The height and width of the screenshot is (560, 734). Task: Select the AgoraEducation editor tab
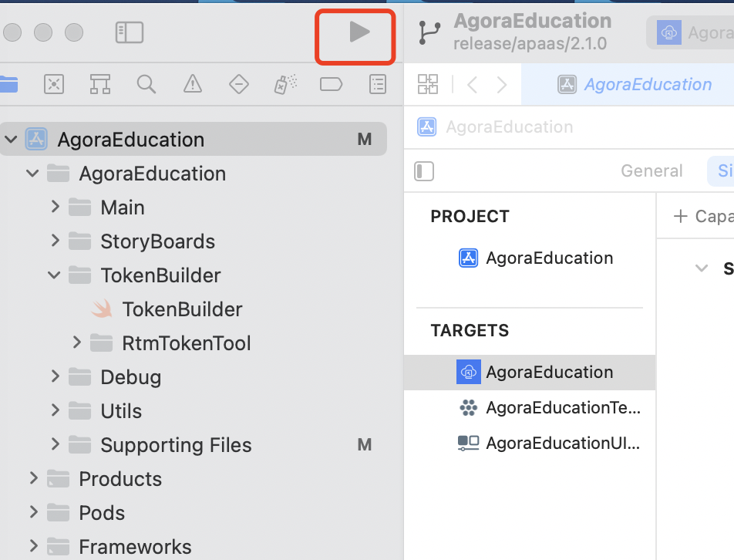click(635, 85)
